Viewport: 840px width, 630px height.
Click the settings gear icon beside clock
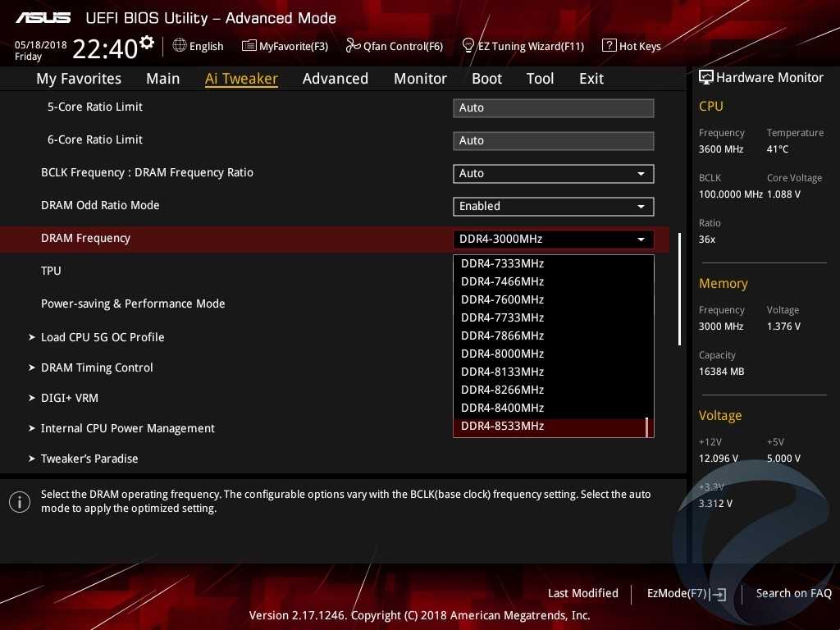[x=147, y=42]
